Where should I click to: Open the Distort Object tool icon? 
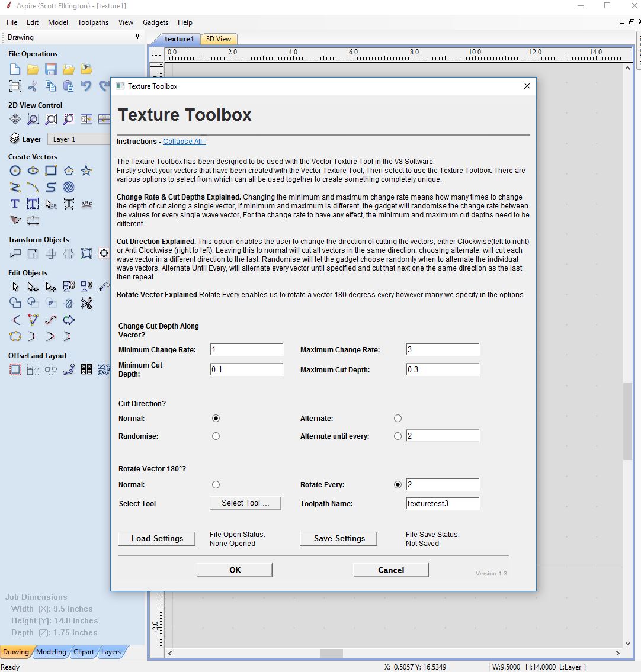coord(86,253)
